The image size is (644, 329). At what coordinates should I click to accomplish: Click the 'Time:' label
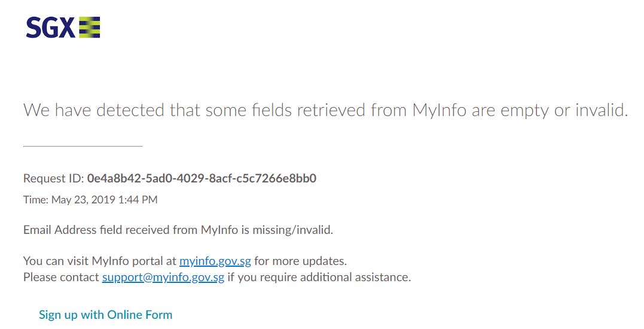tap(36, 200)
